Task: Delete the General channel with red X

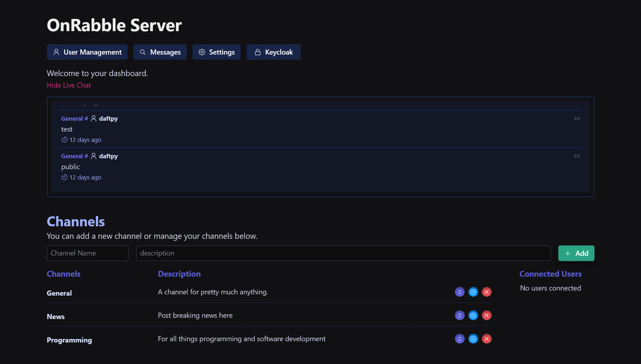Action: click(487, 292)
